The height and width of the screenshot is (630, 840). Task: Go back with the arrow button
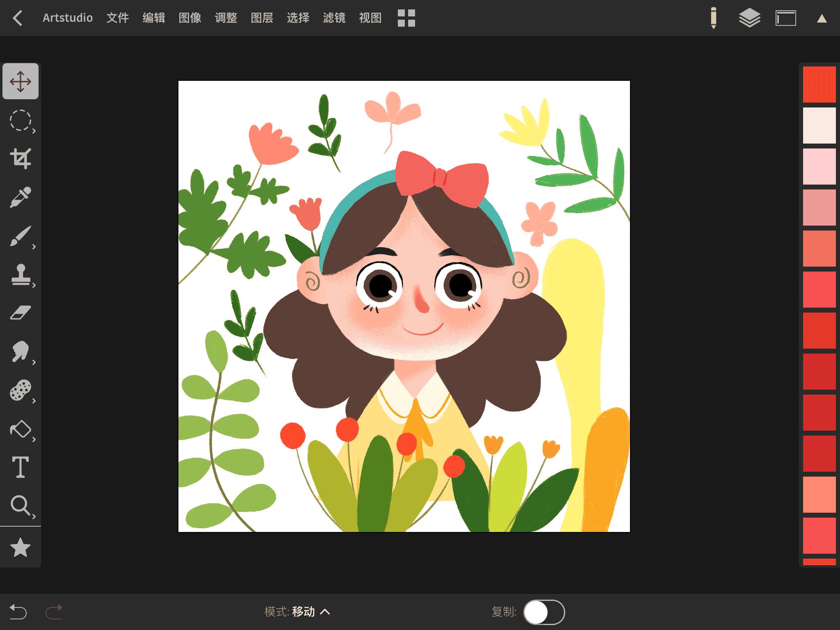pyautogui.click(x=17, y=18)
